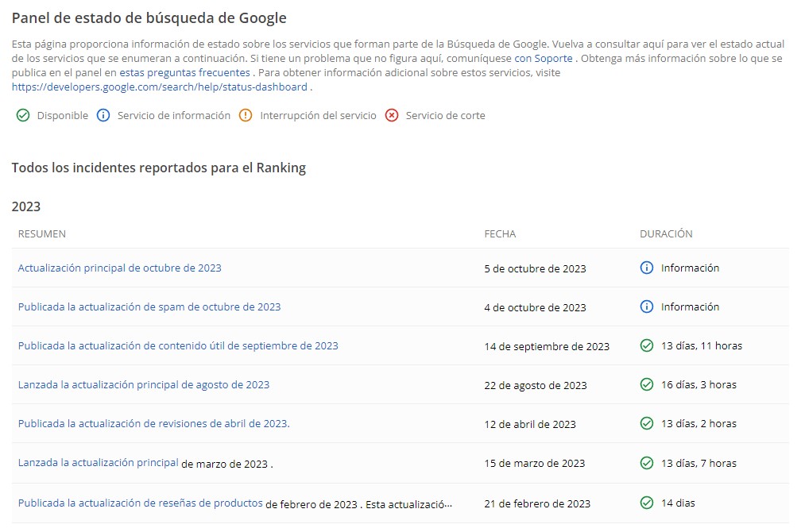
Task: Open actualización de reseñas de productos link
Action: click(x=140, y=503)
